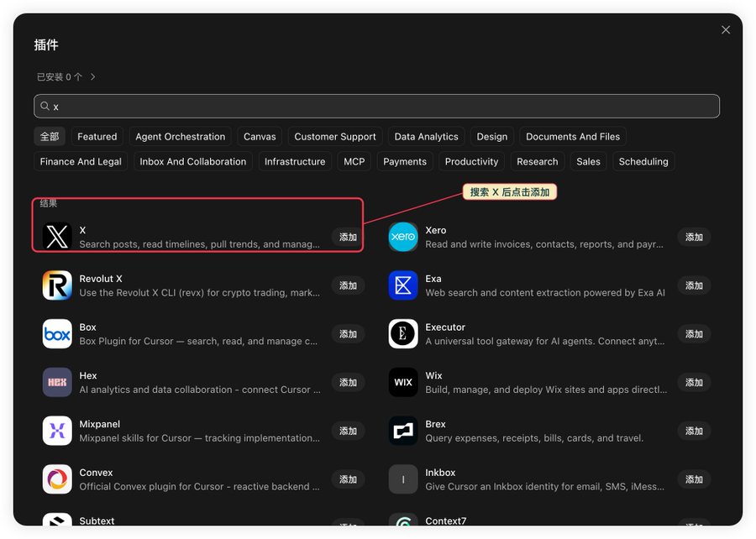
Task: Open the Mixpanel plugin title
Action: click(x=99, y=424)
